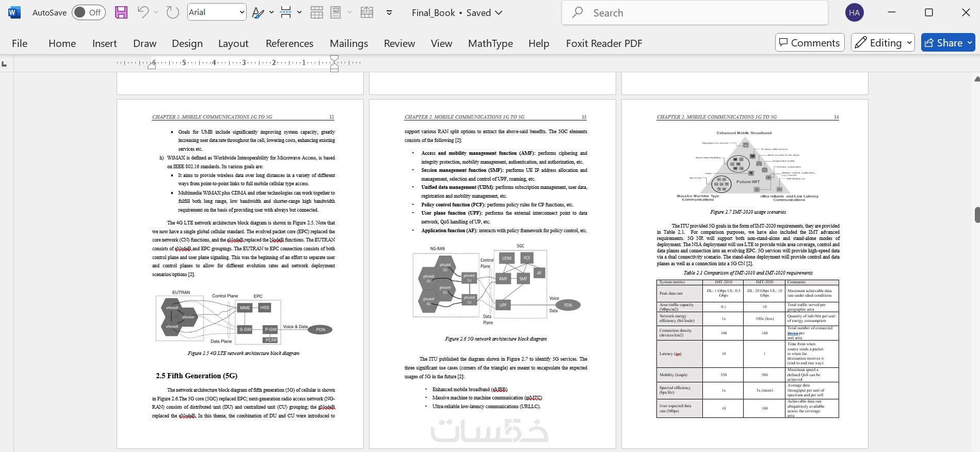This screenshot has height=452, width=980.
Task: Switch to the Layout tab
Action: [233, 43]
